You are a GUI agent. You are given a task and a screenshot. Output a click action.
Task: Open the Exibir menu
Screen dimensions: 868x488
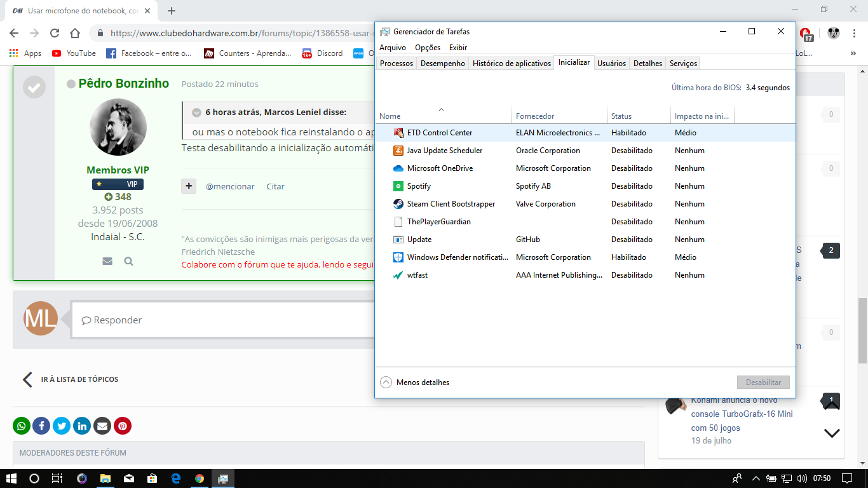click(x=458, y=48)
